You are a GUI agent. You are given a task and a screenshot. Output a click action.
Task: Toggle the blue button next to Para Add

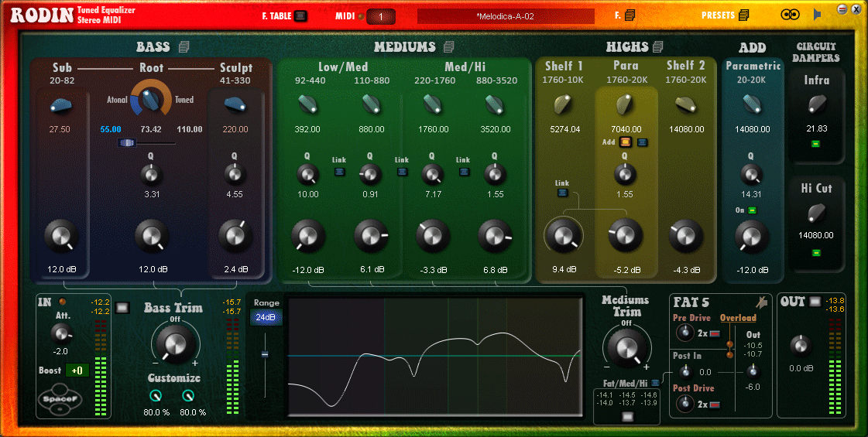(x=642, y=143)
